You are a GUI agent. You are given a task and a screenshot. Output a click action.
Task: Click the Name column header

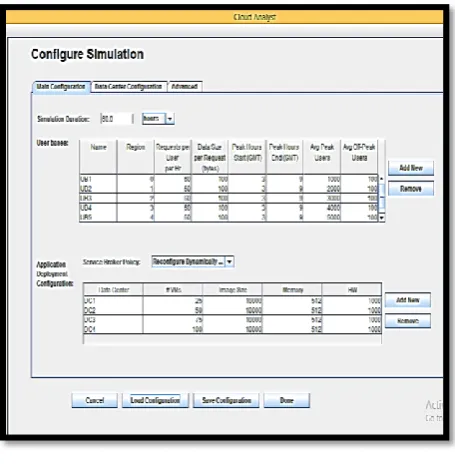(x=98, y=157)
